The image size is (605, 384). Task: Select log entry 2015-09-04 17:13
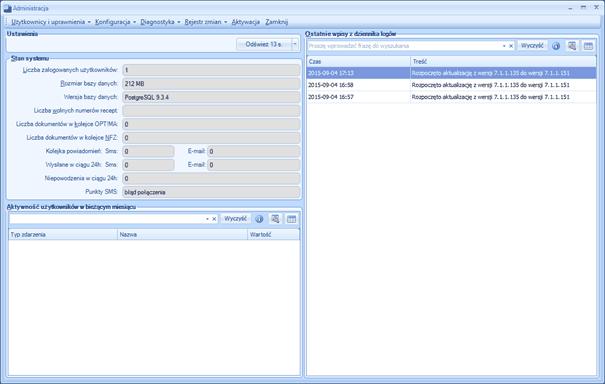[451, 73]
